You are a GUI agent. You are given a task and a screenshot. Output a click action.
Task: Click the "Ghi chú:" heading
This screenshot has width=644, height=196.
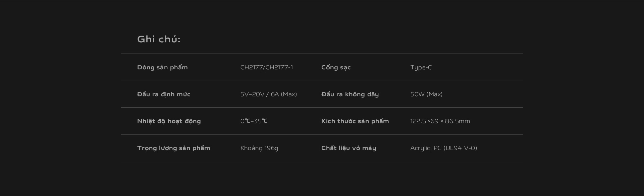[159, 39]
